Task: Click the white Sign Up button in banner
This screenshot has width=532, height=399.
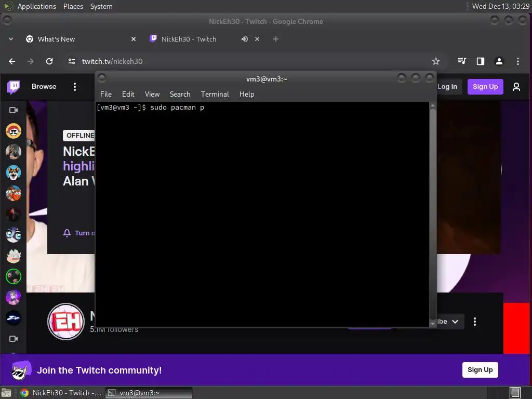Action: [x=480, y=370]
